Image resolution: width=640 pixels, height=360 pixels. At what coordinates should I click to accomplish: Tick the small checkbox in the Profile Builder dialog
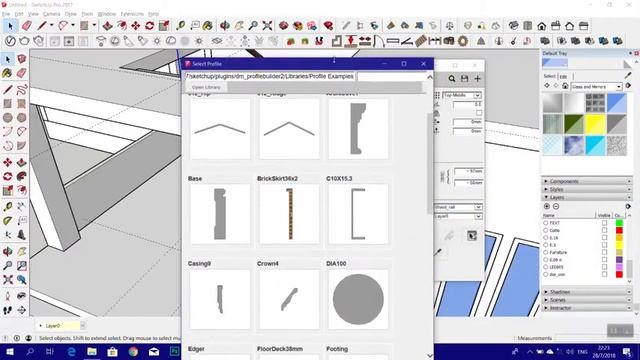pyautogui.click(x=479, y=113)
